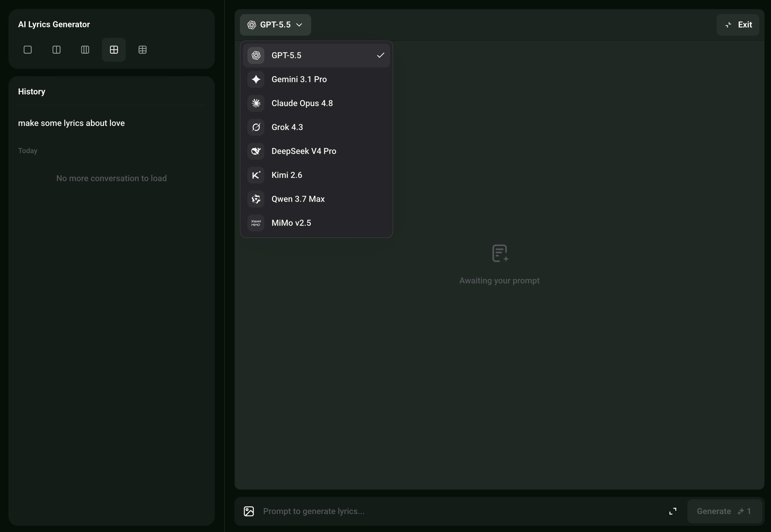The height and width of the screenshot is (532, 771).
Task: Click the Claude starburst model icon
Action: coord(256,103)
